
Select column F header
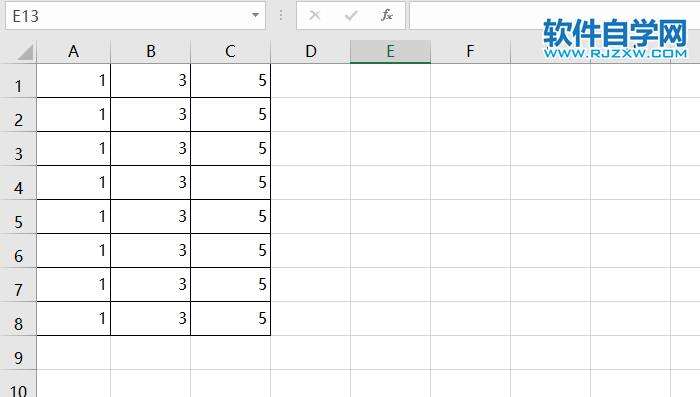(x=470, y=51)
